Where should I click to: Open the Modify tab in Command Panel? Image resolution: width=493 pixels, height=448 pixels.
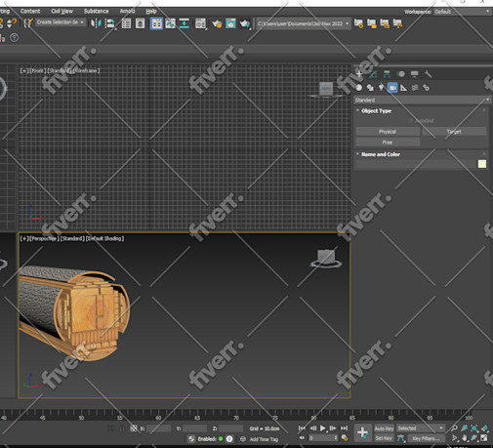pos(373,74)
